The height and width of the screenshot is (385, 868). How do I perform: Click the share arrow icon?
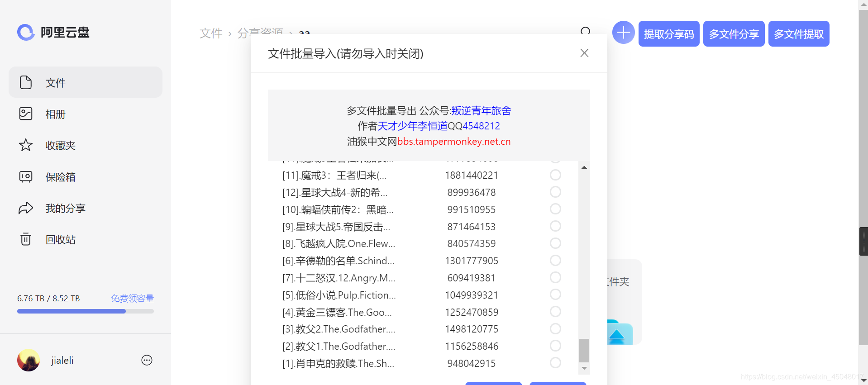(x=26, y=208)
